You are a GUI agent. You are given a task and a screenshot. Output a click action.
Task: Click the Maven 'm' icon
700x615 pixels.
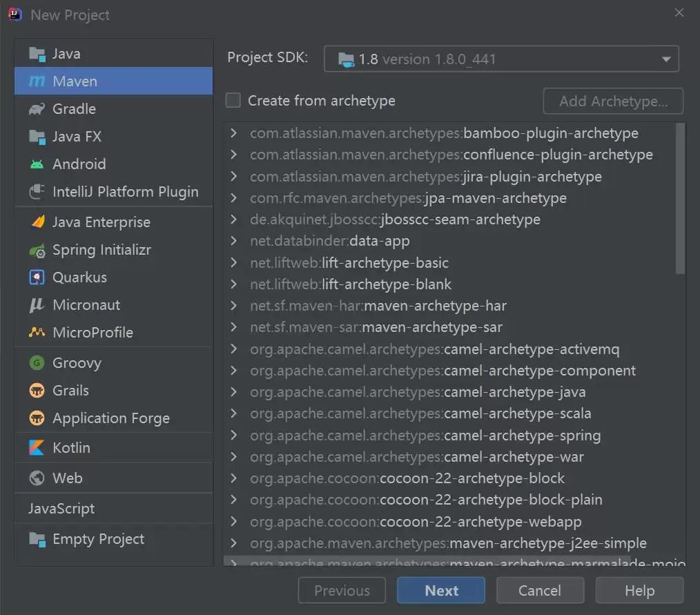pyautogui.click(x=37, y=81)
